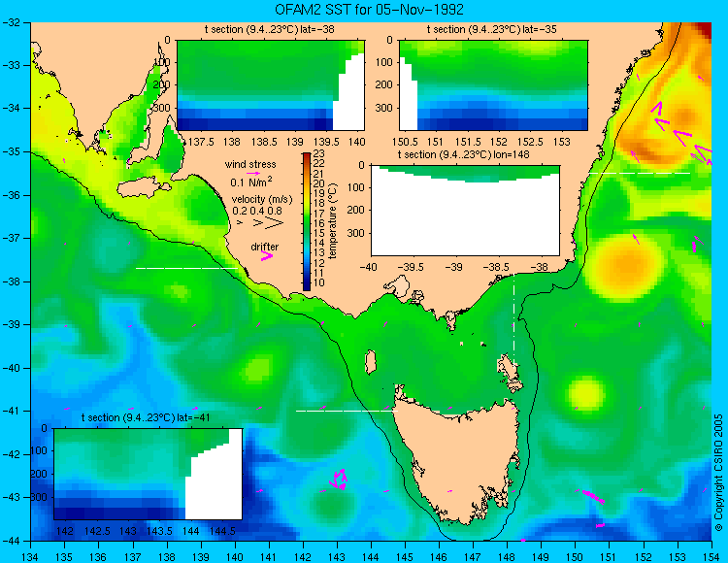Screen dimensions: 728x563
Task: Open the lat=-35 temperature section plot
Action: pyautogui.click(x=493, y=85)
